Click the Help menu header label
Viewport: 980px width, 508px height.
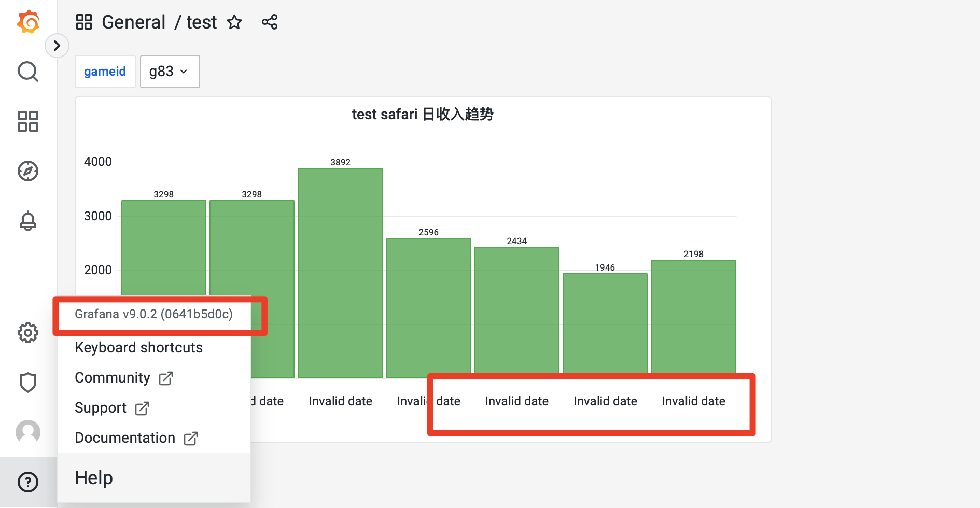coord(94,477)
